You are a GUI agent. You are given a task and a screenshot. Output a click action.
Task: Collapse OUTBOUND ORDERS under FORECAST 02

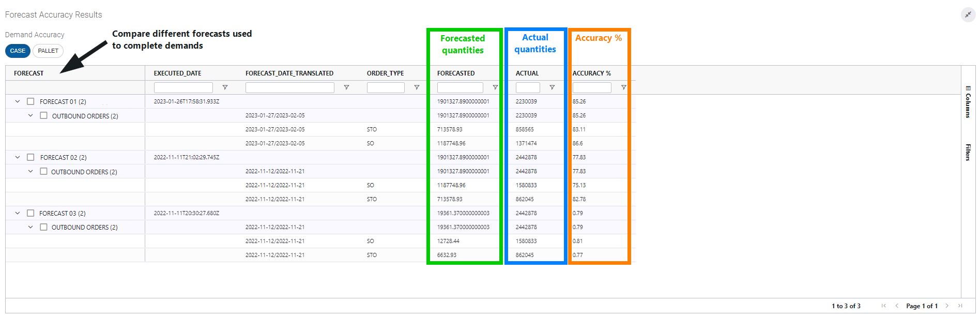pos(30,171)
